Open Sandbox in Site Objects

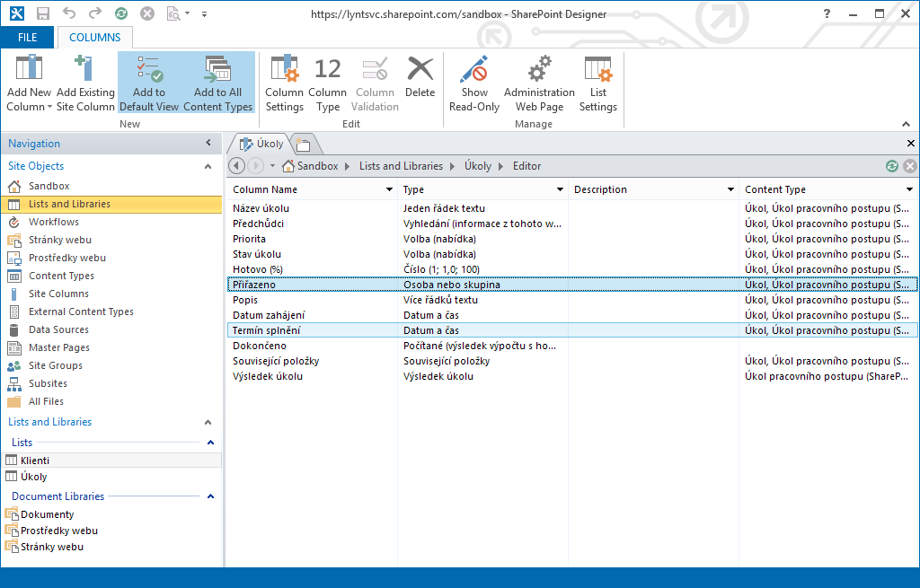pyautogui.click(x=111, y=186)
